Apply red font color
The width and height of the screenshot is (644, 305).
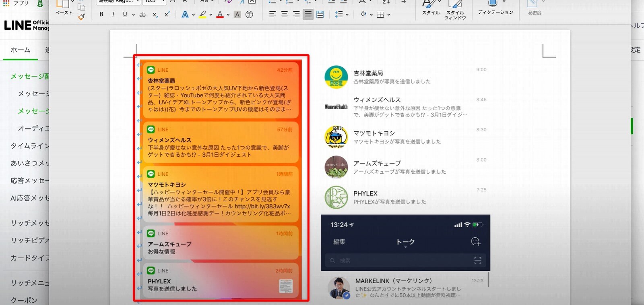coord(220,15)
